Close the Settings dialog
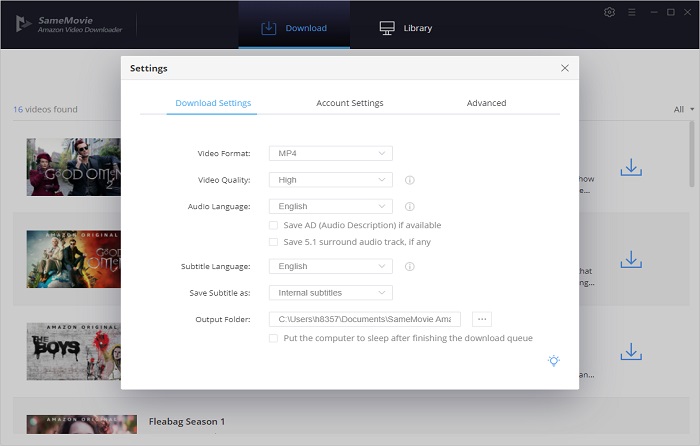The height and width of the screenshot is (446, 700). [565, 68]
